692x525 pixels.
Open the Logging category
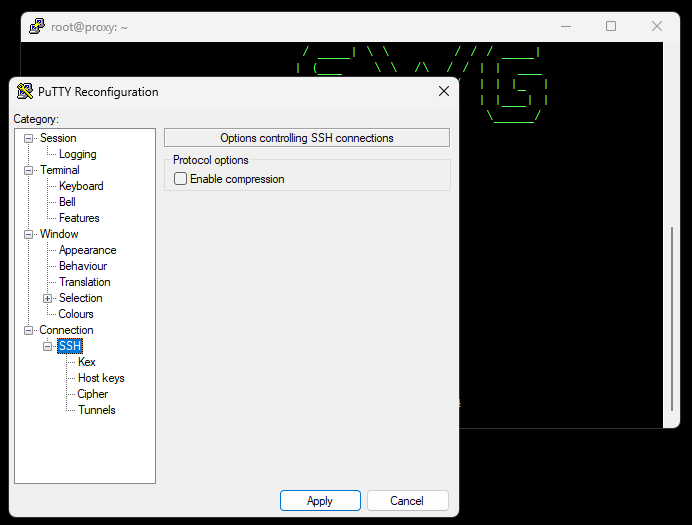78,154
